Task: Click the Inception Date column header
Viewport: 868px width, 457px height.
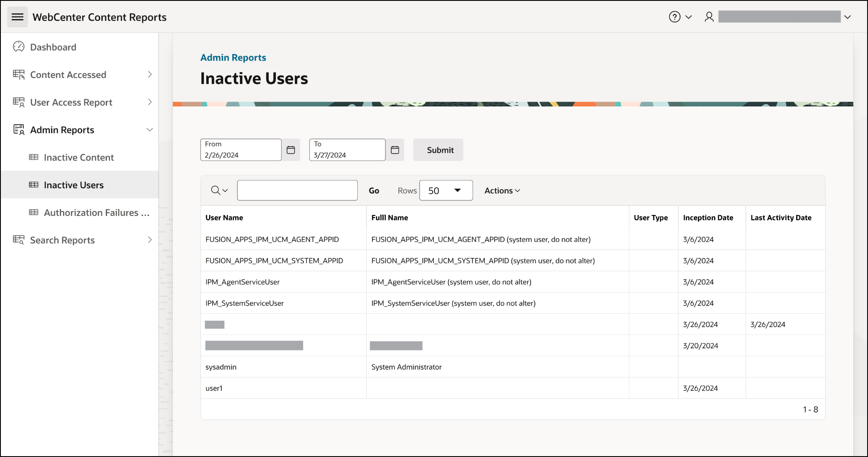Action: click(708, 218)
